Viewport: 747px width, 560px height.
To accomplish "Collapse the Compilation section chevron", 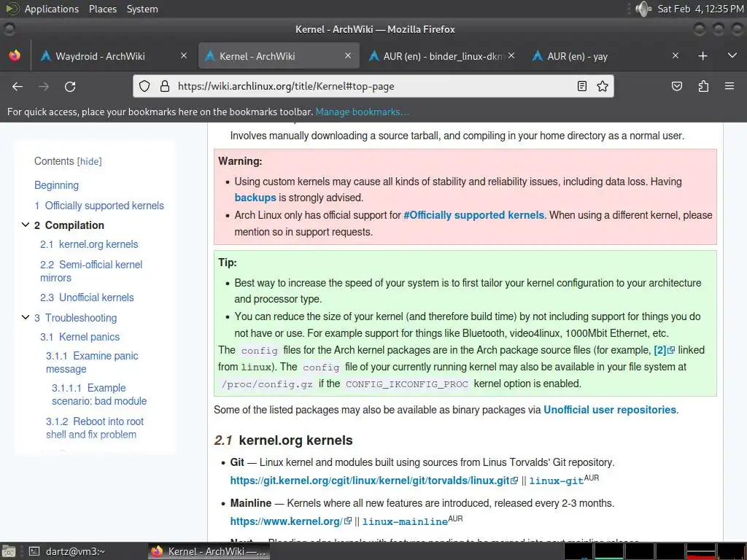I will coord(26,225).
